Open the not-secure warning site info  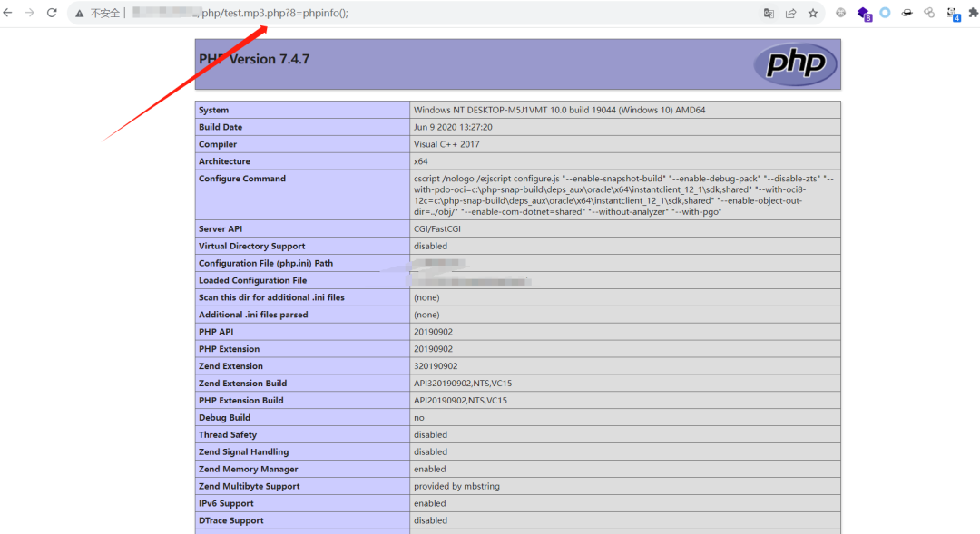coord(98,13)
